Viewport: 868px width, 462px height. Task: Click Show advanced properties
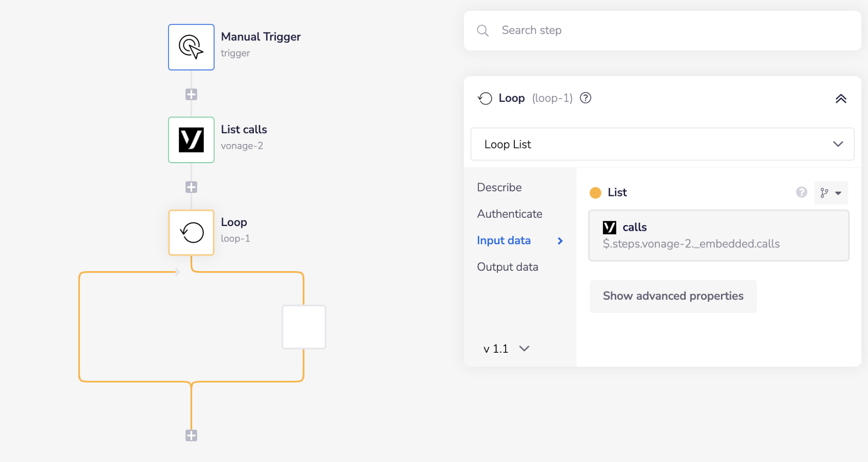pyautogui.click(x=673, y=296)
